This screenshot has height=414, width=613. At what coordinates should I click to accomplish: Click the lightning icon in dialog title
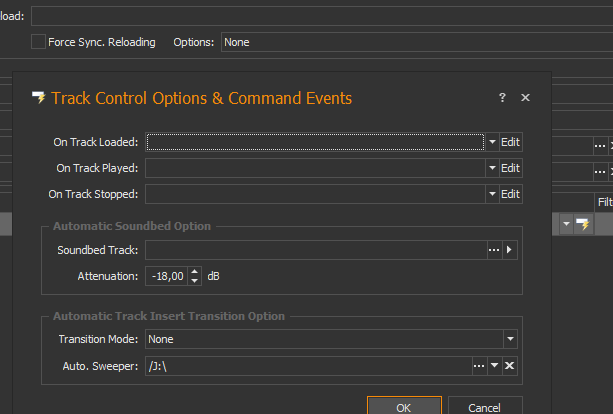click(39, 98)
